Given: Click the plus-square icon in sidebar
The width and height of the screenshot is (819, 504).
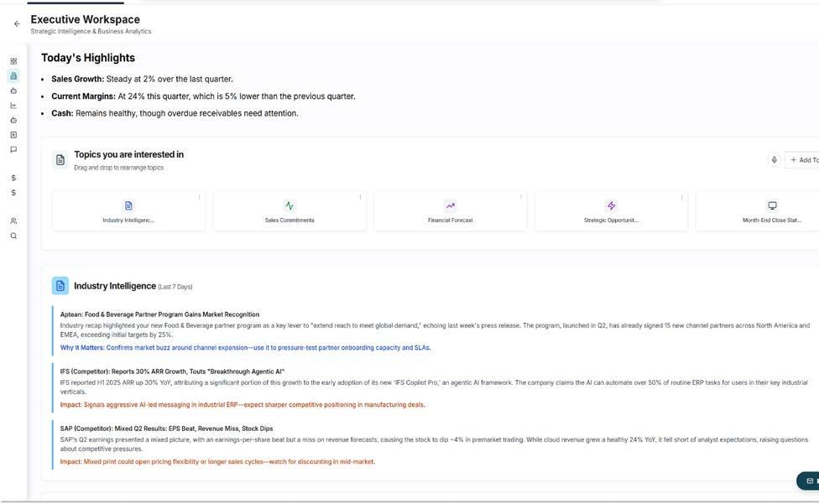Looking at the screenshot, I should click(13, 135).
